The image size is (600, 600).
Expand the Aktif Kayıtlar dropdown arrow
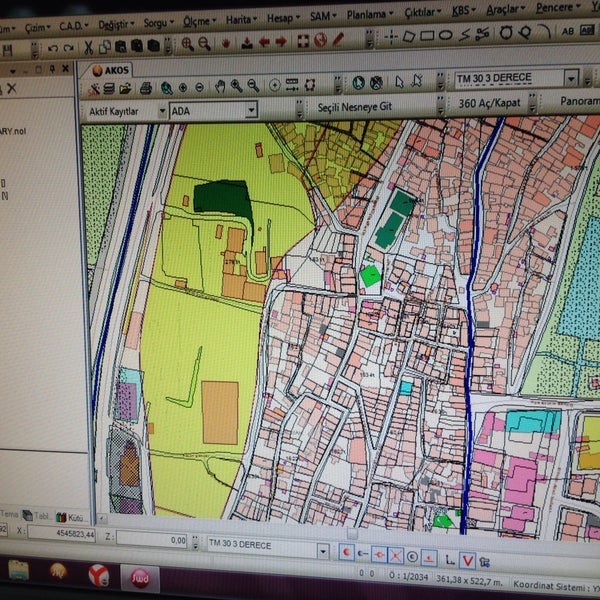click(162, 111)
